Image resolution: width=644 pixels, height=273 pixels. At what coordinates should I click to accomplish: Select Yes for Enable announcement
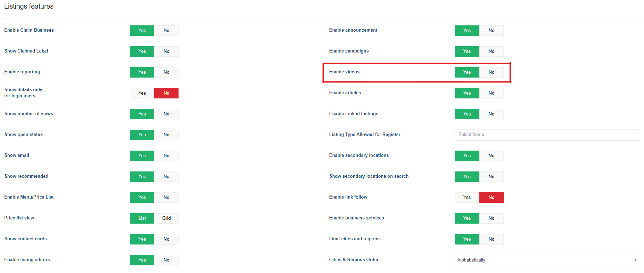coord(467,31)
